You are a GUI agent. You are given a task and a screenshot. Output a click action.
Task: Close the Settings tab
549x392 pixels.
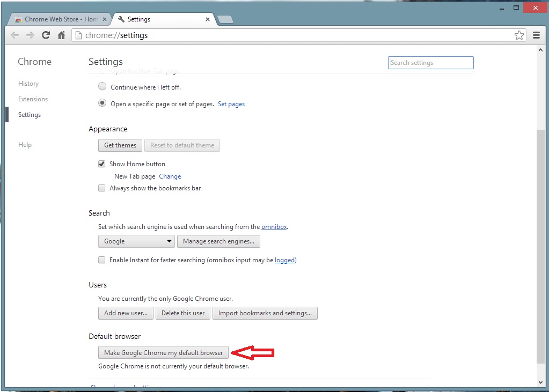click(208, 19)
